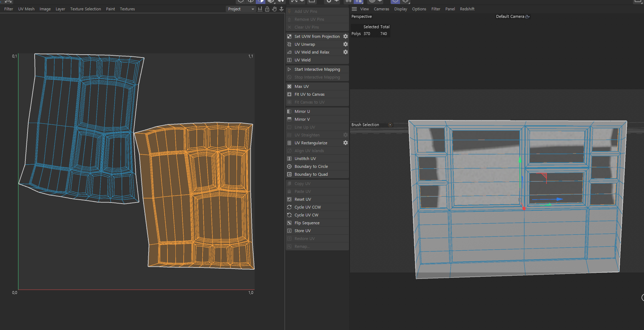The image size is (644, 330).
Task: Click the Mirror U icon
Action: pos(289,111)
